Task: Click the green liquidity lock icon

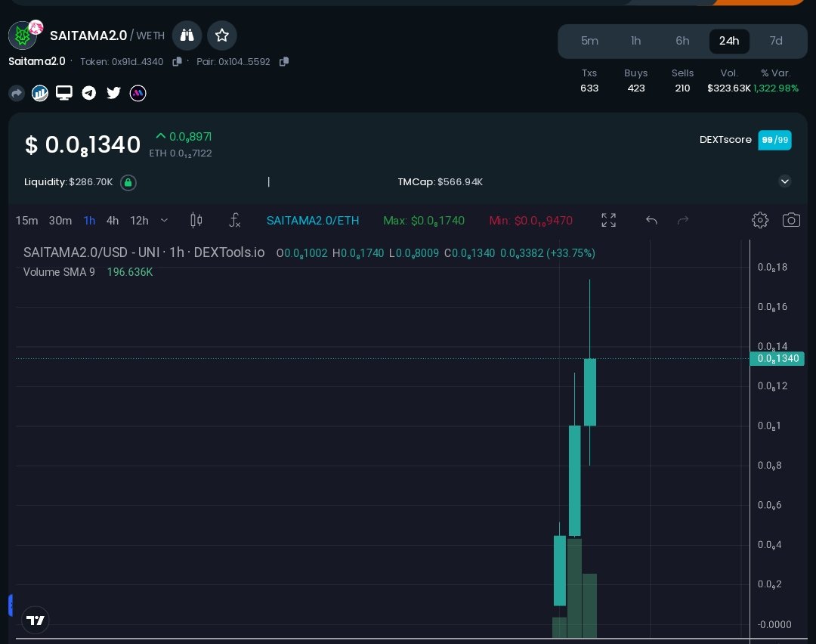Action: coord(128,182)
